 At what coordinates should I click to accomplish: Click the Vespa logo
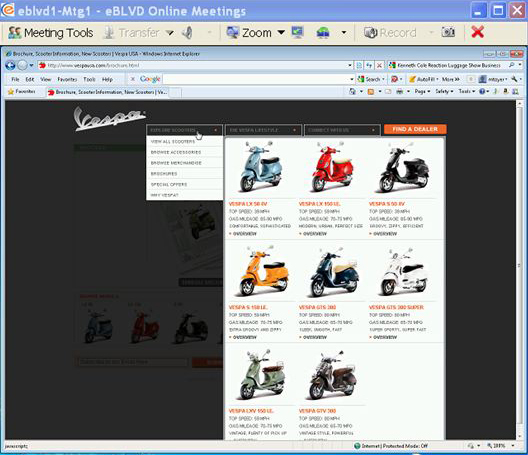click(109, 119)
